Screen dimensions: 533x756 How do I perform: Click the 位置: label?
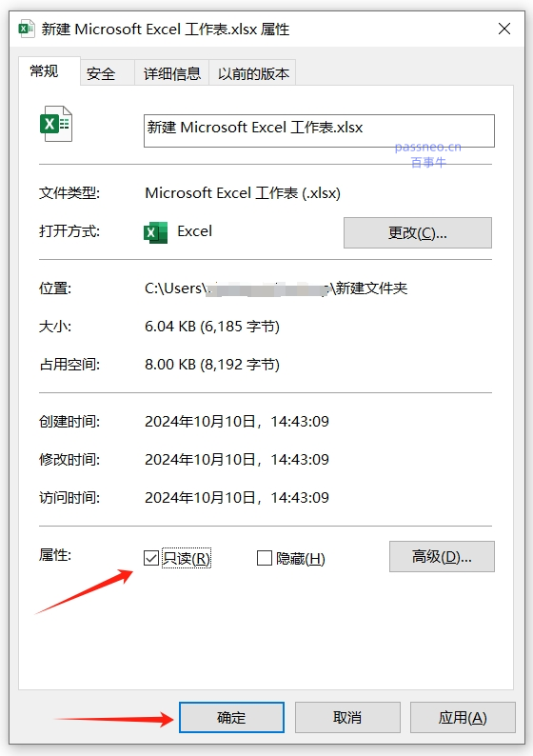[55, 288]
